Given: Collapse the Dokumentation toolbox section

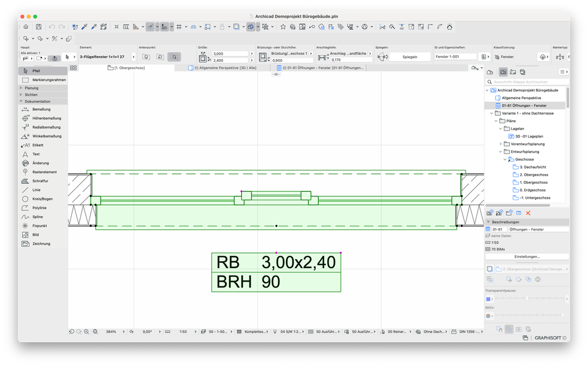Looking at the screenshot, I should (x=21, y=101).
